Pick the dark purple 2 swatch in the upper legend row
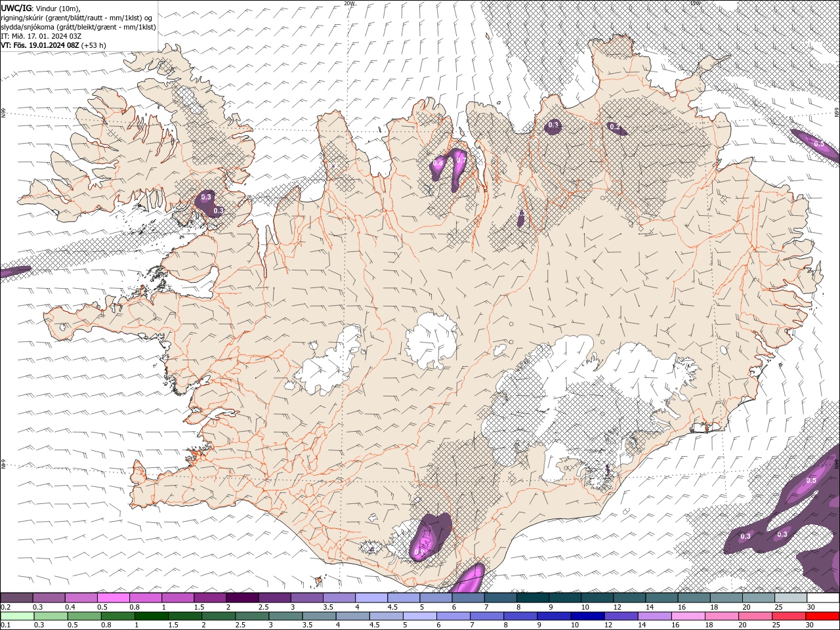 point(242,598)
